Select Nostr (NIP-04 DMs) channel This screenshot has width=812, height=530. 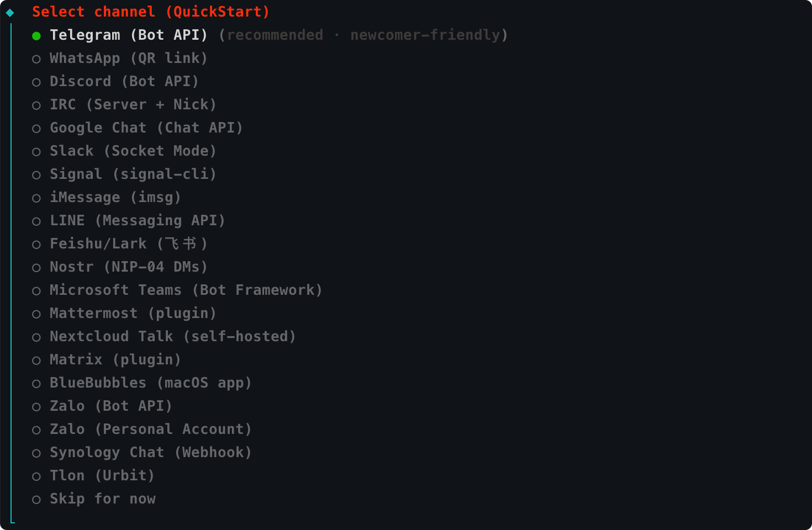click(36, 268)
